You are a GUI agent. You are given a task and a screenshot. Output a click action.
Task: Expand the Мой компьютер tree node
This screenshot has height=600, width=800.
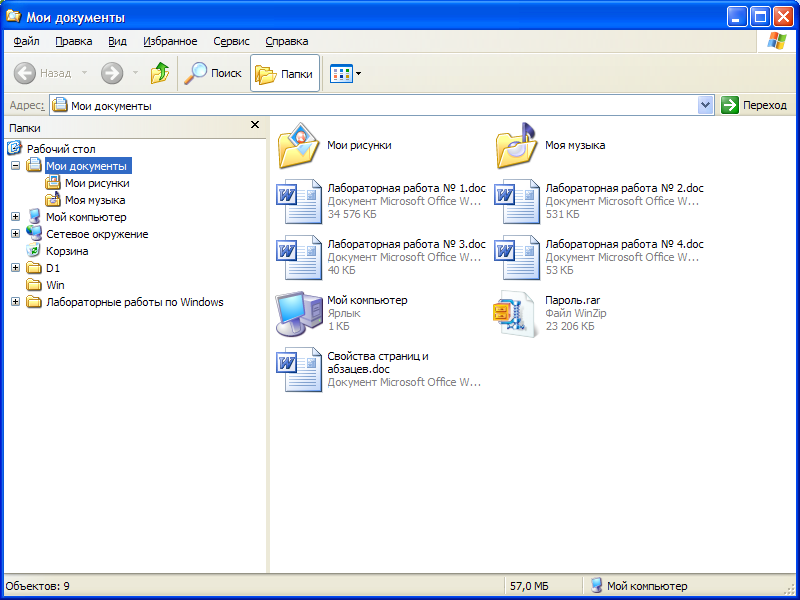(16, 216)
